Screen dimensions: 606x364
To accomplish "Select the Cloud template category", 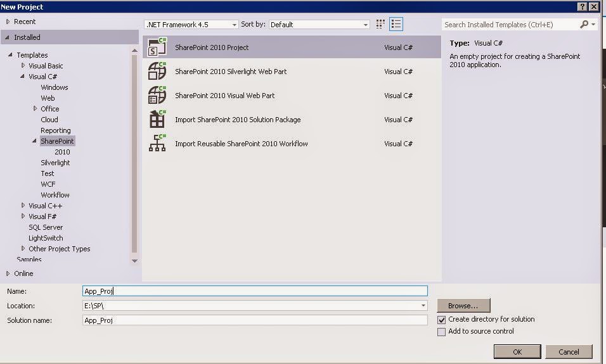I will coord(49,120).
